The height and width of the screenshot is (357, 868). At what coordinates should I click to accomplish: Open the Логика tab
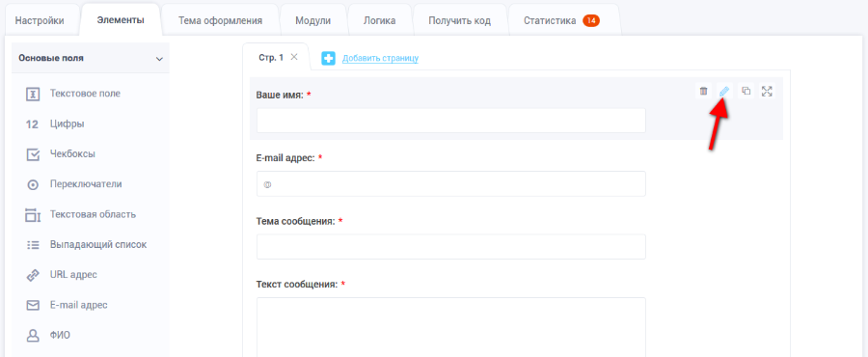pyautogui.click(x=379, y=21)
